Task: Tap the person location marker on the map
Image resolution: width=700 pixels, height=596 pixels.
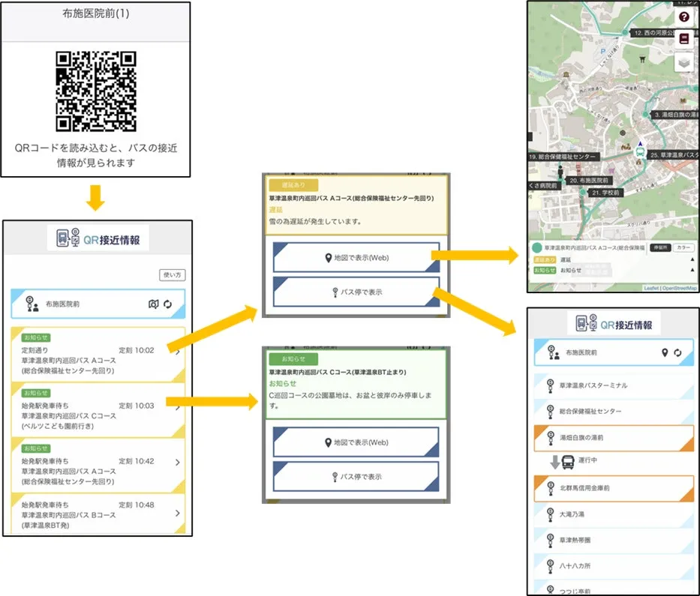Action: 560,172
